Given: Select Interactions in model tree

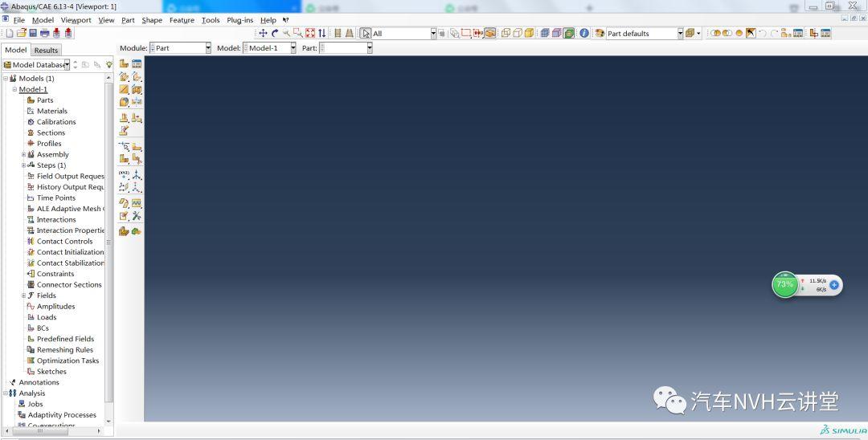Looking at the screenshot, I should [x=56, y=219].
